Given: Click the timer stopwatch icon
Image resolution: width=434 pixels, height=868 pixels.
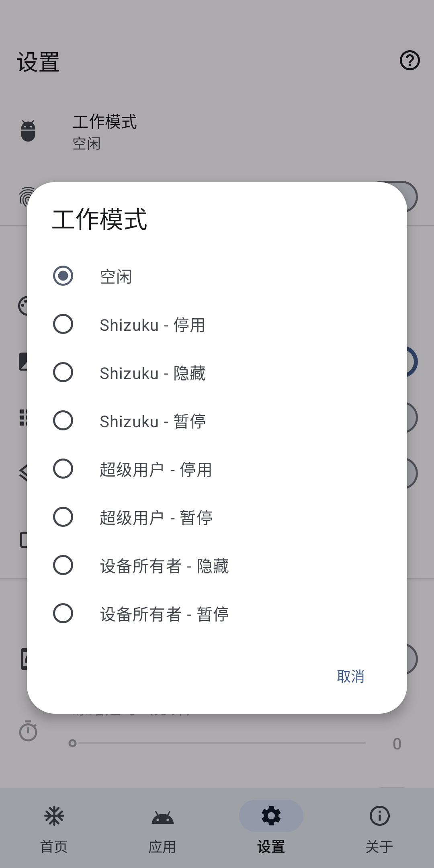Looking at the screenshot, I should tap(28, 731).
